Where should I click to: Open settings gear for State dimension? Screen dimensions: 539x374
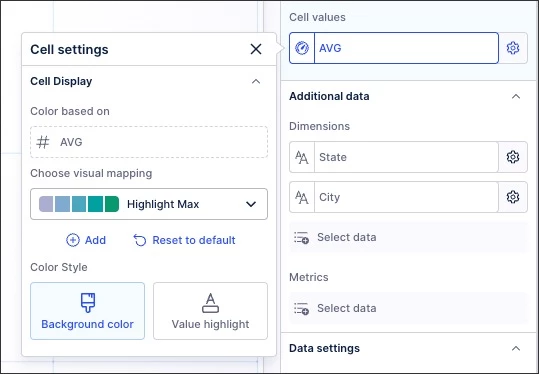(x=513, y=157)
